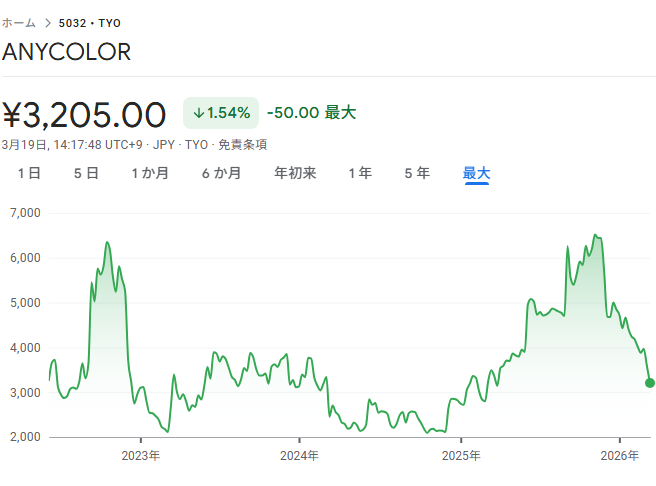Select the 年初来 year-to-date tab
Viewport: 656px width, 486px height.
(295, 173)
